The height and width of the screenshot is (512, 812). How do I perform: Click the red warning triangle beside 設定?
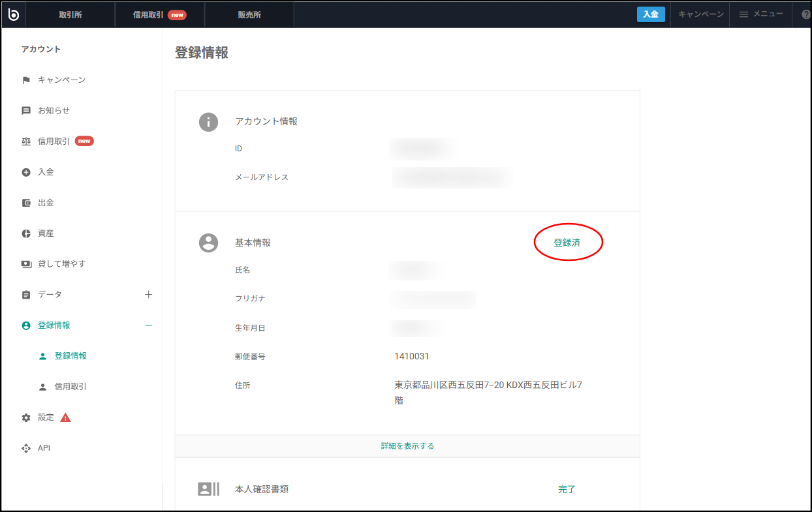coord(65,417)
